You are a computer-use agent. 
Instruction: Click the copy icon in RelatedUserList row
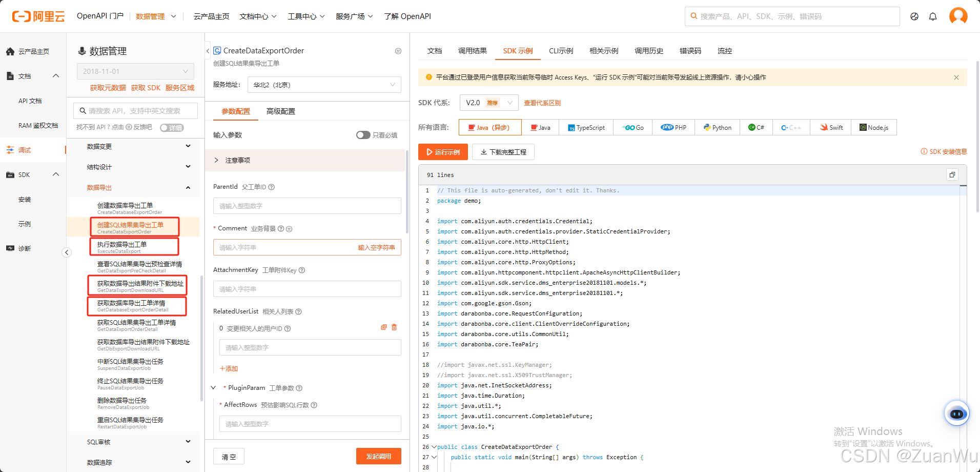click(383, 327)
